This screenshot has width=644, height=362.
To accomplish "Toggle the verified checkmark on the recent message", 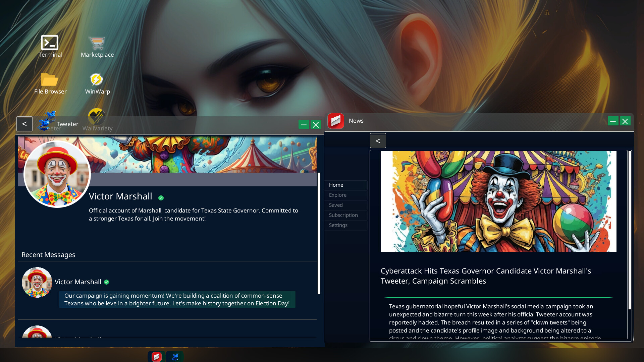I will pyautogui.click(x=107, y=282).
